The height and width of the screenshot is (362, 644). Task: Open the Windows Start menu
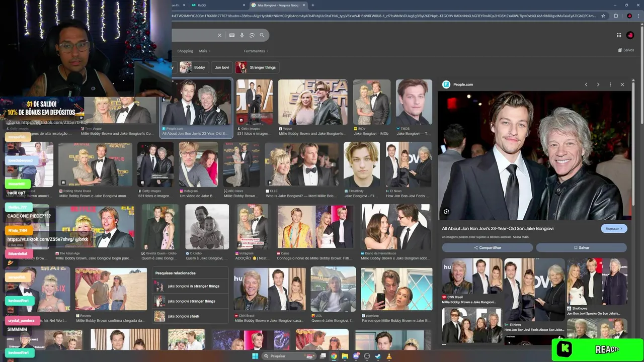[255, 356]
